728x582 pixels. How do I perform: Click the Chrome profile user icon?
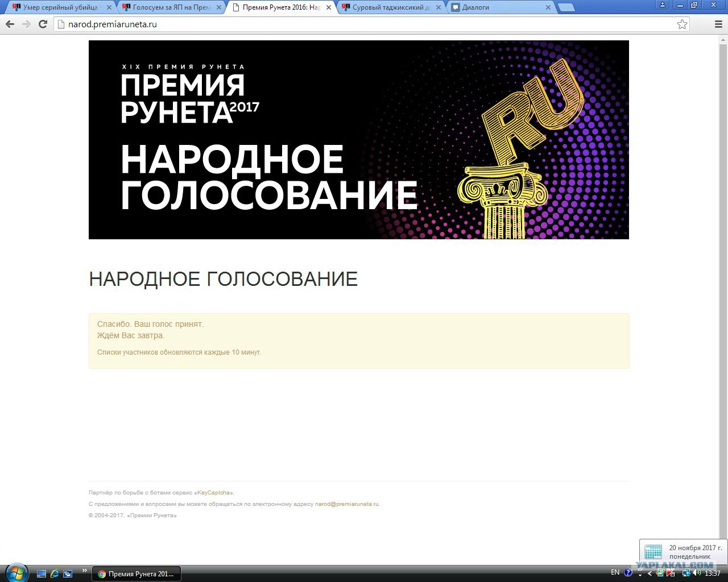[662, 5]
